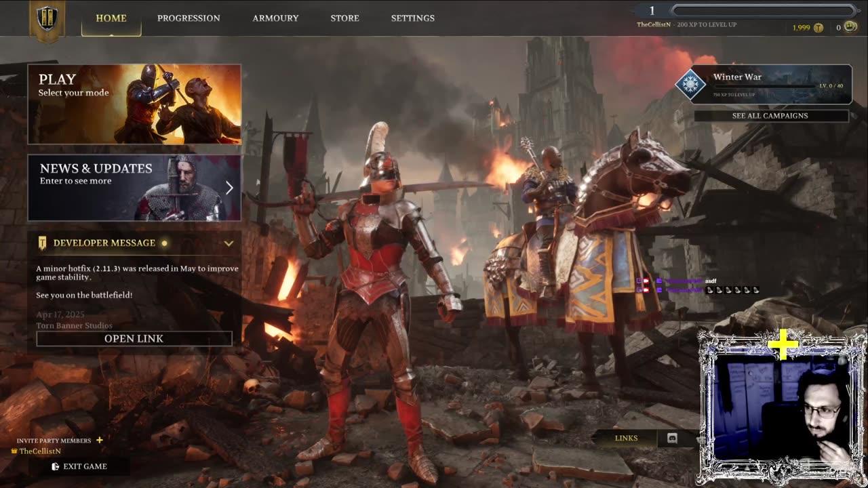Image resolution: width=868 pixels, height=488 pixels.
Task: Click the player level number 1
Action: tap(652, 10)
